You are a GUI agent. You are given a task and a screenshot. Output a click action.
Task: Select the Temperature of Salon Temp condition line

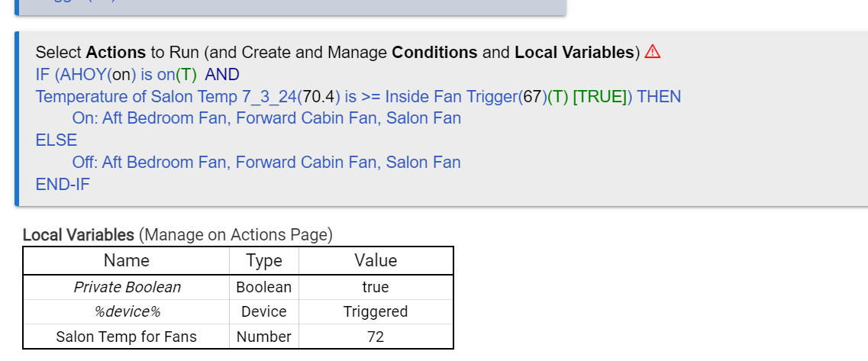tap(358, 96)
